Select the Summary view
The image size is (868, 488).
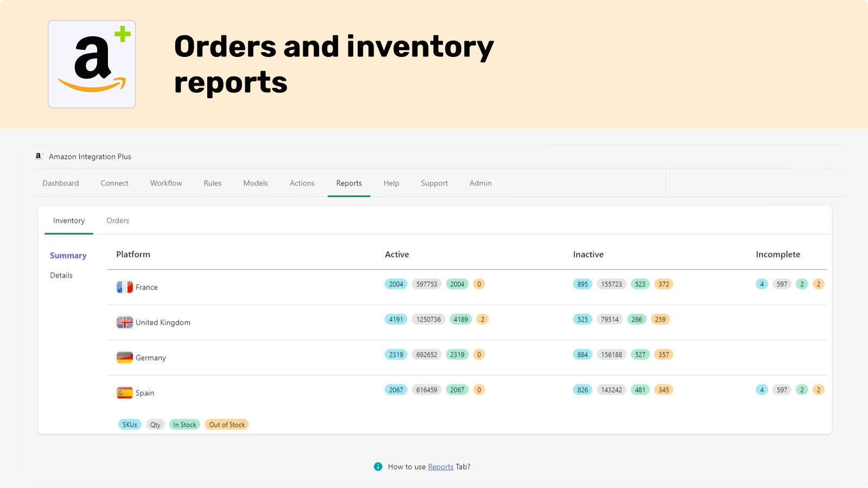(x=68, y=255)
